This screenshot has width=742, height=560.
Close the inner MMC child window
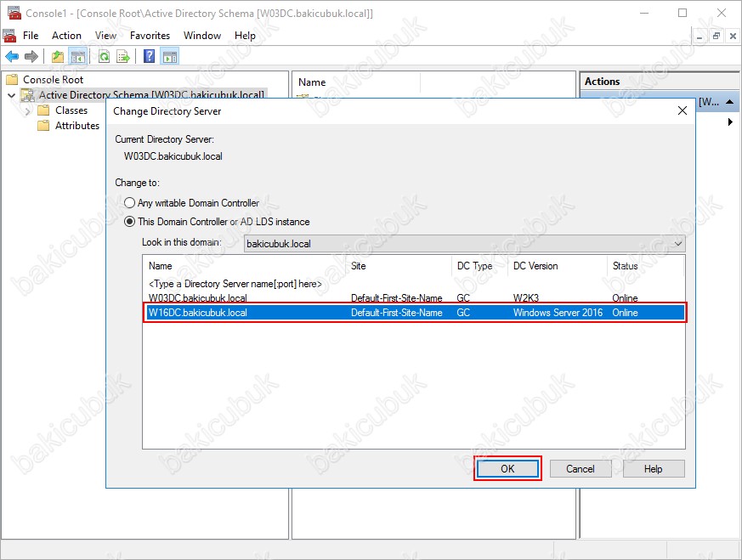733,36
